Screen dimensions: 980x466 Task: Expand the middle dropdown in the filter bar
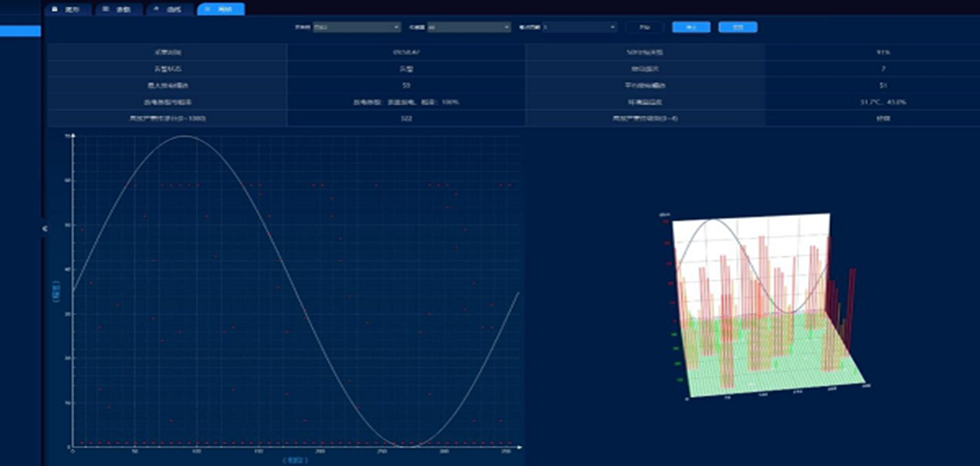pos(469,27)
